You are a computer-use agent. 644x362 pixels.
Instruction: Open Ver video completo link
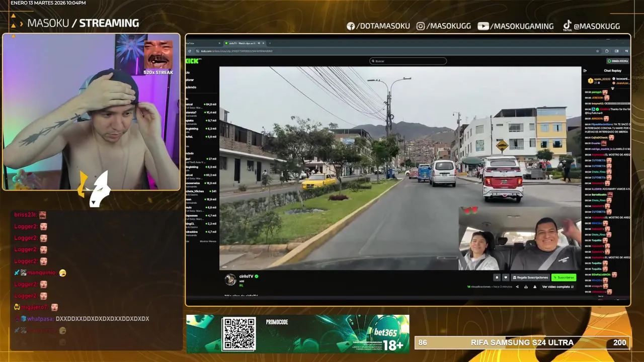pos(557,287)
